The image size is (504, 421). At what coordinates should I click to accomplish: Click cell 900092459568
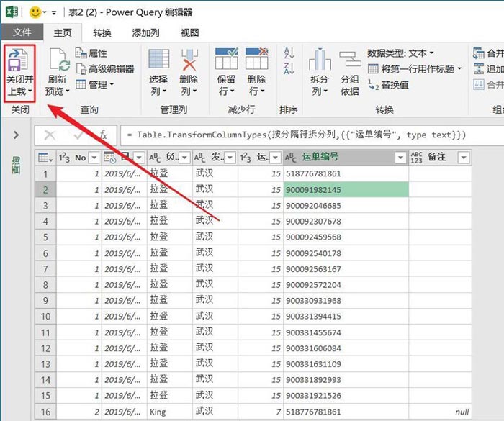tap(346, 237)
